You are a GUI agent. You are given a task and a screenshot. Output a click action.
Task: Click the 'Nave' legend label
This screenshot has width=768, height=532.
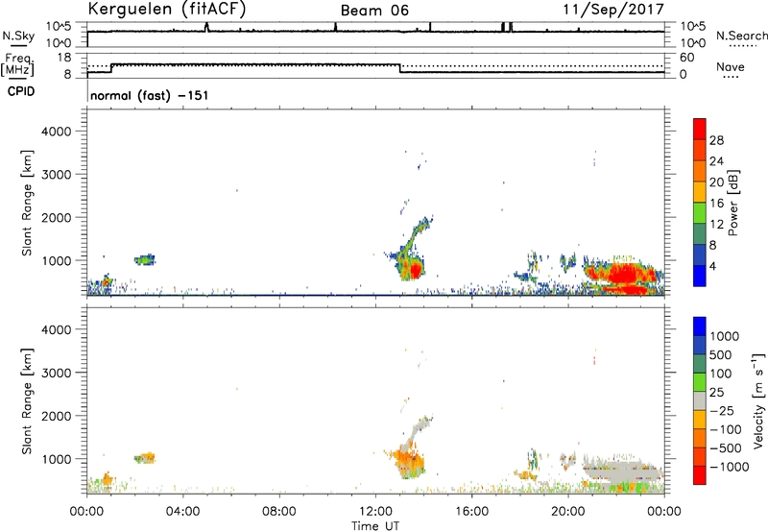731,67
